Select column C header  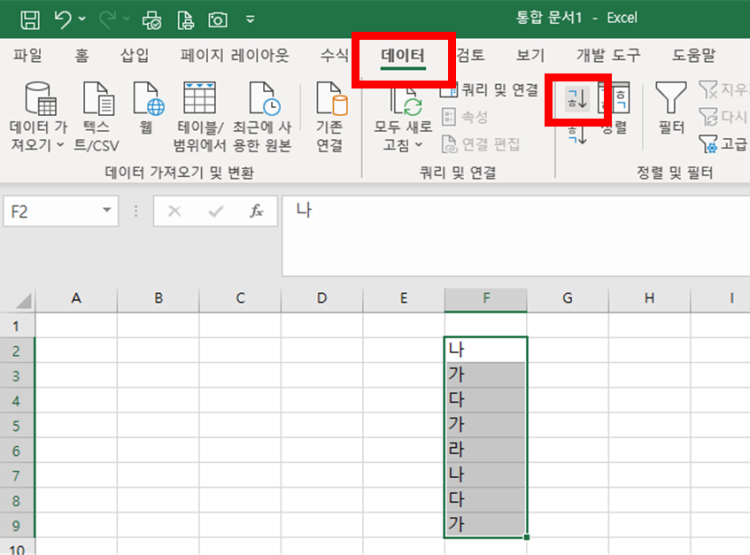click(240, 299)
